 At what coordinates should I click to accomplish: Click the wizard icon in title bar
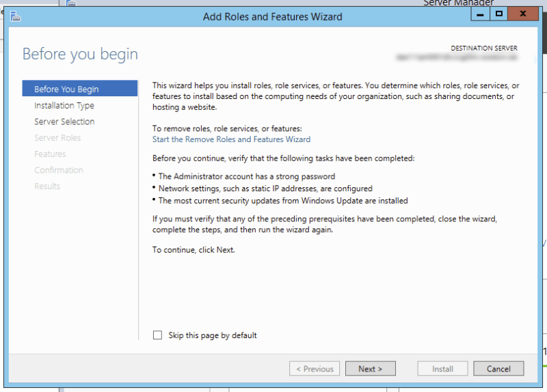[x=15, y=16]
